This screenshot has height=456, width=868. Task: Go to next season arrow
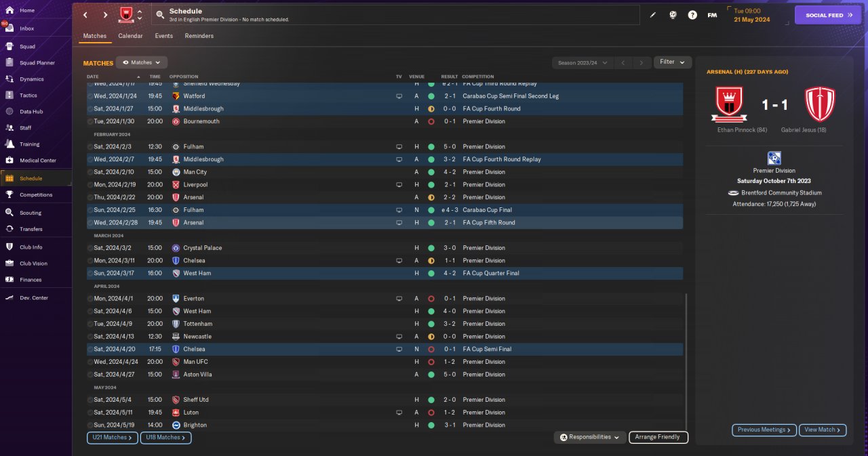641,62
